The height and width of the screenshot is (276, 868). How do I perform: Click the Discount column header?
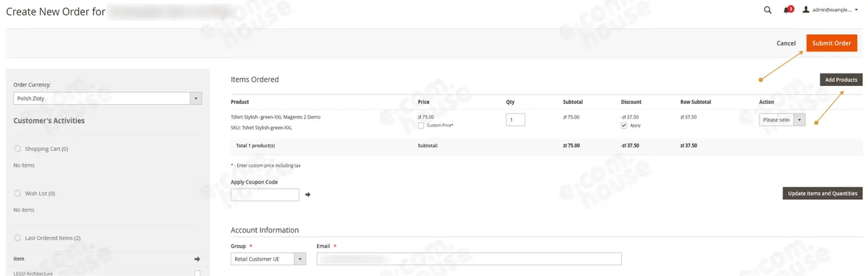click(631, 102)
